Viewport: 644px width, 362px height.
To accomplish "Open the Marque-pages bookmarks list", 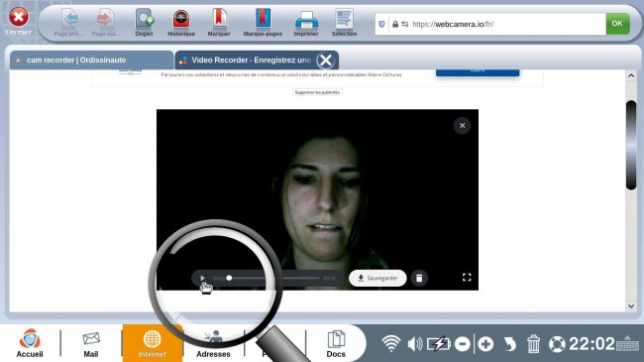I will click(x=263, y=23).
